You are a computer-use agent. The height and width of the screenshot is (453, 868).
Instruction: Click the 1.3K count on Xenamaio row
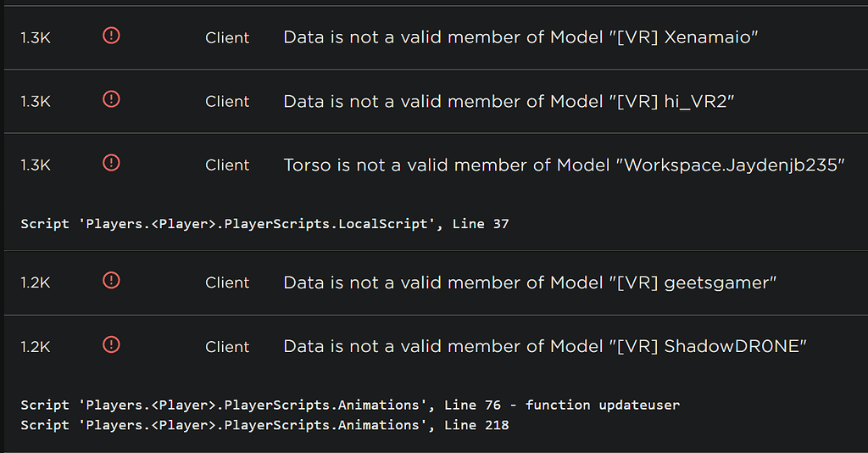click(36, 37)
